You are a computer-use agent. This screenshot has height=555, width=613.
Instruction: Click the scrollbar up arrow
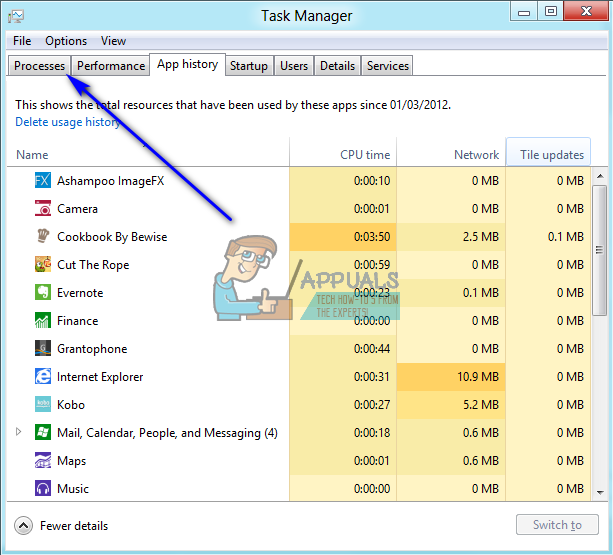(600, 176)
